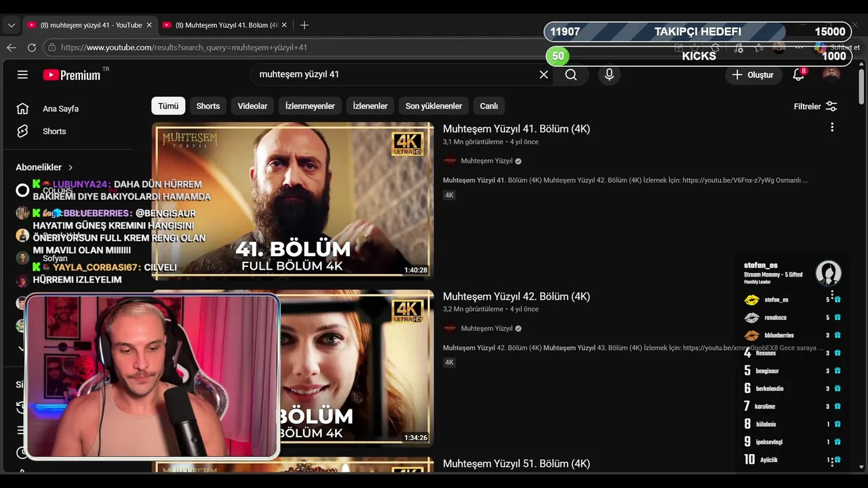Switch to the 'Muhteşem Yüzyıl 41. Bölüm' tab
Viewport: 868px width, 488px height.
226,25
